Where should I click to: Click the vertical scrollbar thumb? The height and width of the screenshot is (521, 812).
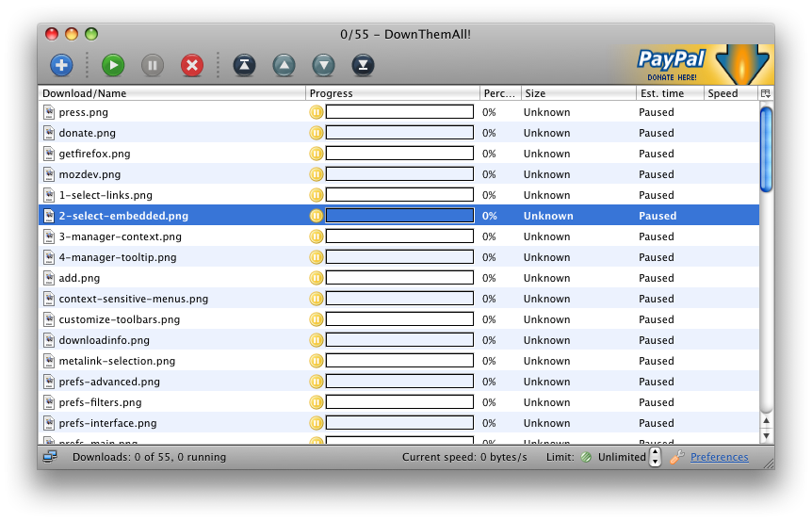[766, 149]
